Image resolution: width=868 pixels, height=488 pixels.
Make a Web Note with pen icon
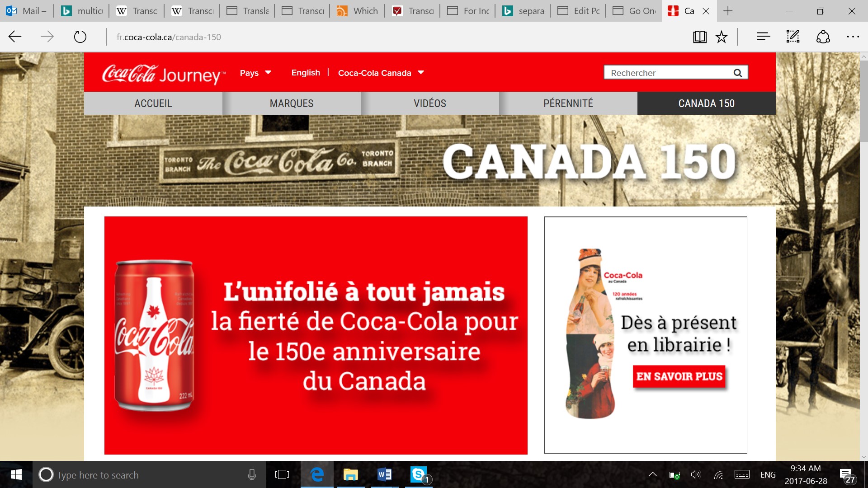coord(793,37)
